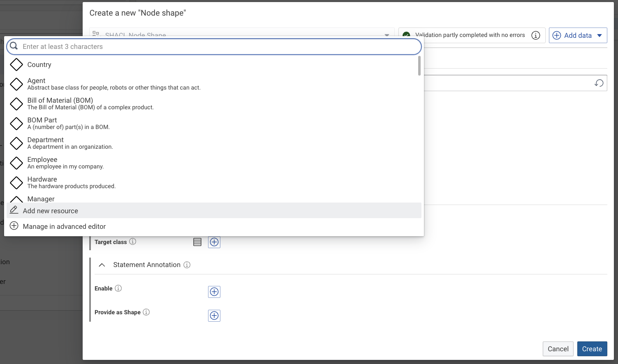Choose Manage in advanced editor
Viewport: 618px width, 364px height.
(64, 226)
